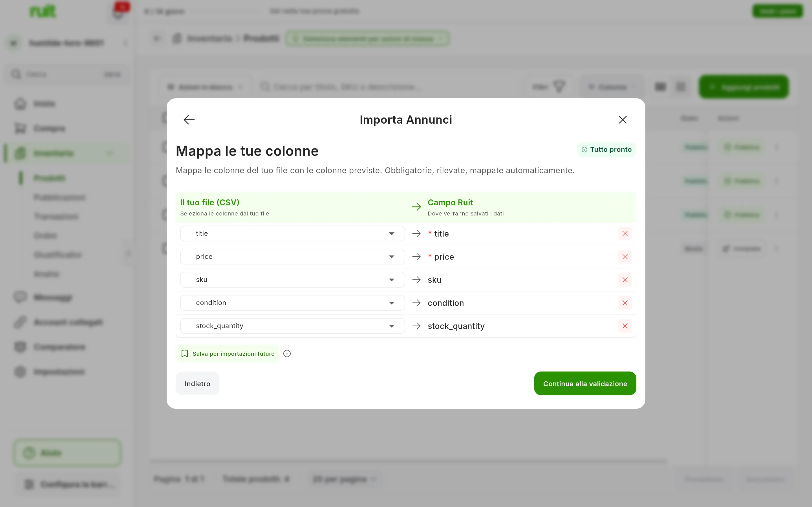Click the Campo Ruit column header

pyautogui.click(x=450, y=203)
